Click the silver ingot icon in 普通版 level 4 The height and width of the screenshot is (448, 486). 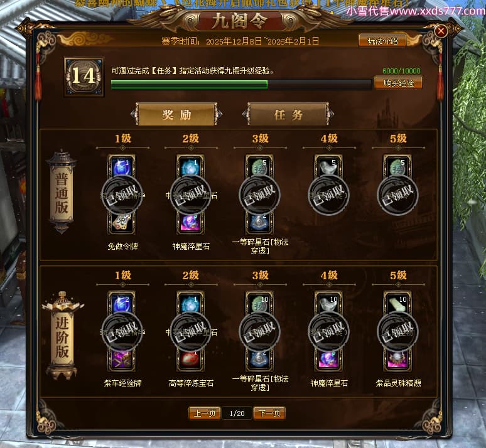(x=328, y=168)
